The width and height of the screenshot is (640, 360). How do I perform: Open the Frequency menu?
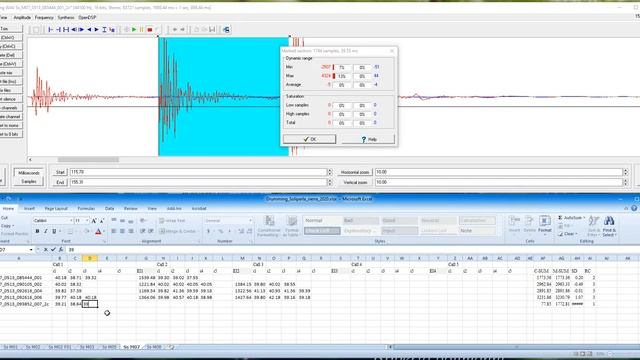pyautogui.click(x=44, y=18)
